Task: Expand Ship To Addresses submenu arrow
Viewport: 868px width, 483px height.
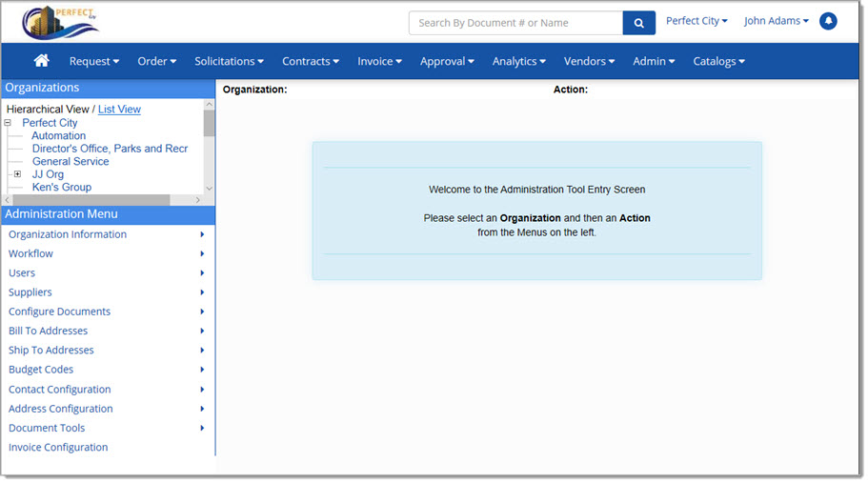Action: click(x=202, y=351)
